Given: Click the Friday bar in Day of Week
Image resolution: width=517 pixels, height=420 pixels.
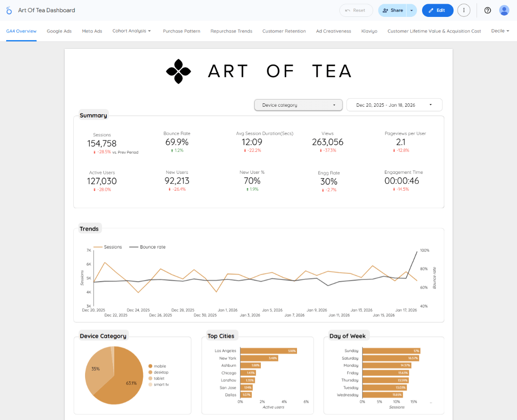Looking at the screenshot, I should tap(386, 373).
